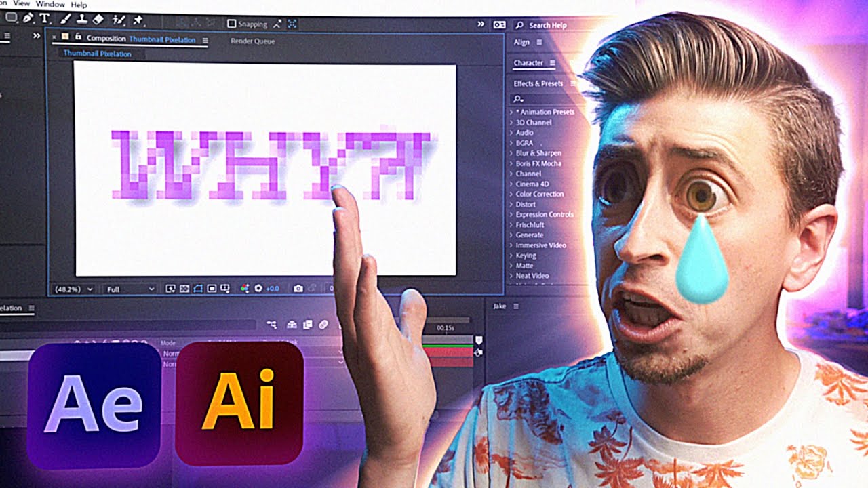Open the Effects & Presets panel menu
The image size is (868, 488).
click(572, 83)
